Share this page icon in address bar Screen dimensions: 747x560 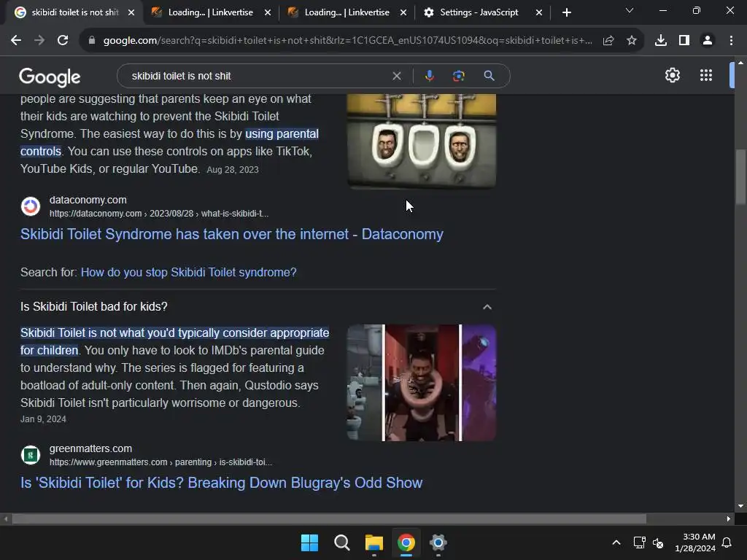pyautogui.click(x=608, y=41)
